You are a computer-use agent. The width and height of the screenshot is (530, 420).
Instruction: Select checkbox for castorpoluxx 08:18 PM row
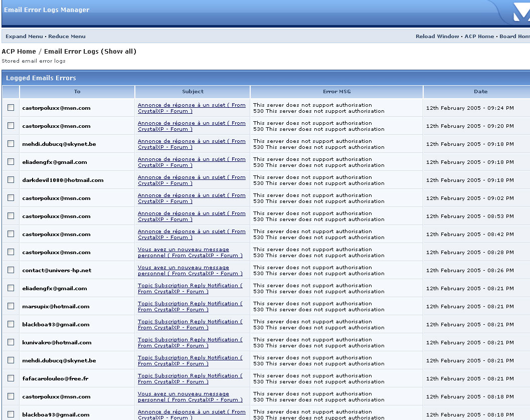(11, 396)
